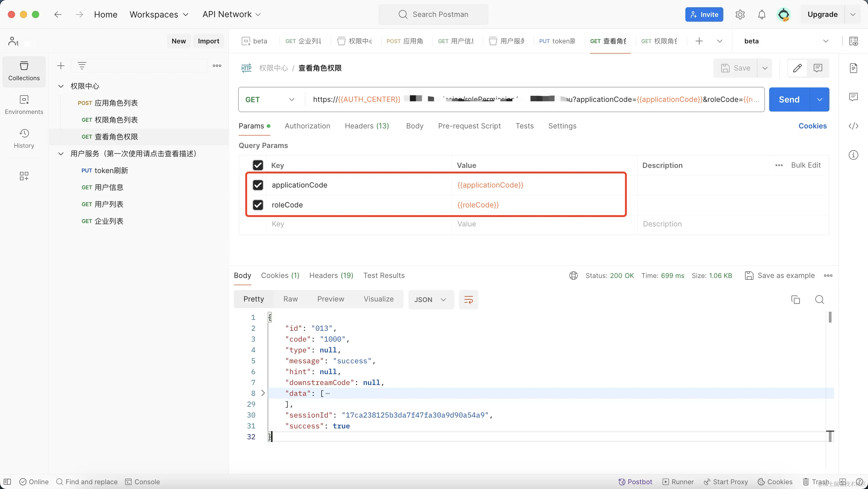Open the JSON format dropdown
This screenshot has height=489, width=868.
[430, 300]
